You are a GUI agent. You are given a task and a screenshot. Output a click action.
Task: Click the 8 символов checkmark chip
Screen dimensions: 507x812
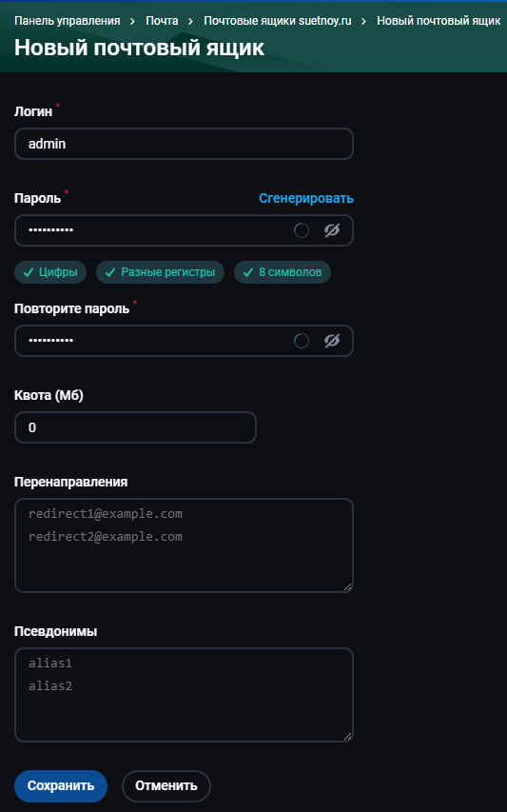pos(282,272)
